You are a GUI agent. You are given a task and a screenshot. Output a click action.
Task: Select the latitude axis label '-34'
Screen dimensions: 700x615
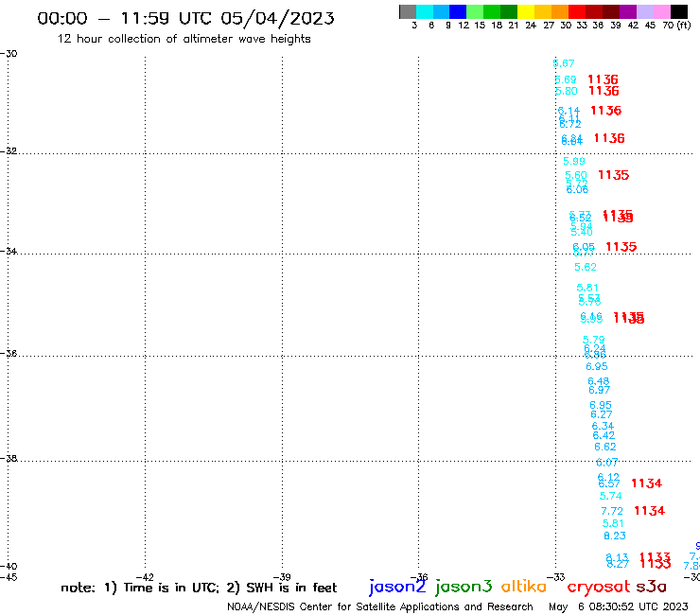pos(9,251)
